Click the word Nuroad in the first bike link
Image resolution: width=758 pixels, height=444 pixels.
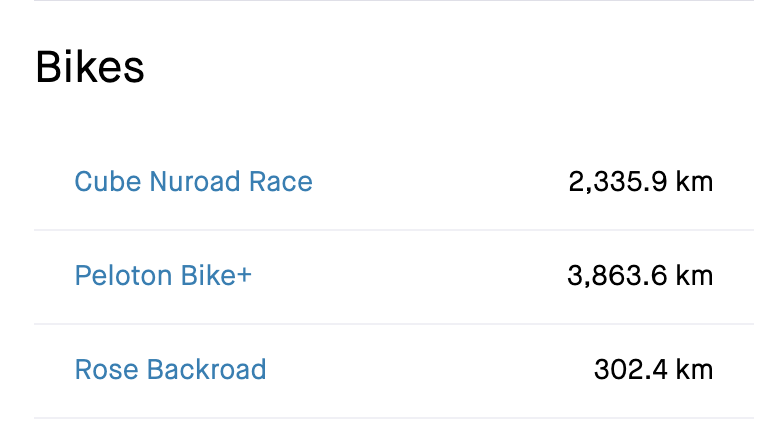pyautogui.click(x=195, y=182)
